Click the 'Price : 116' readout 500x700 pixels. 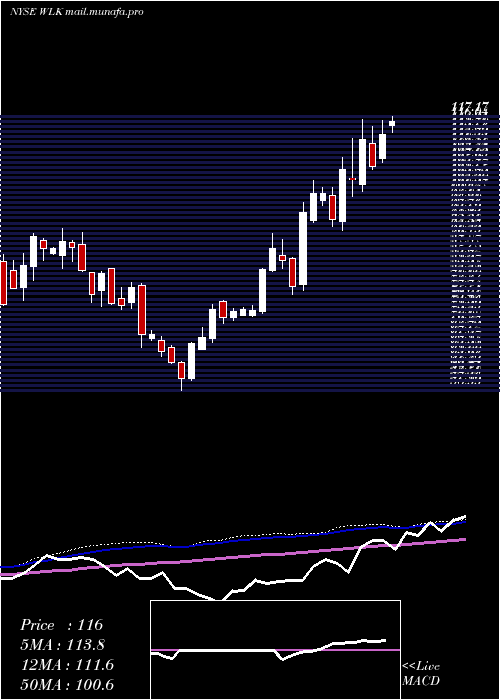coord(62,625)
